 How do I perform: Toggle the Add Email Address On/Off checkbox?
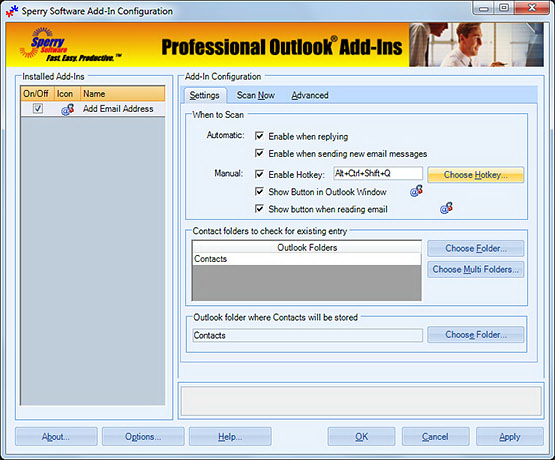pyautogui.click(x=38, y=108)
